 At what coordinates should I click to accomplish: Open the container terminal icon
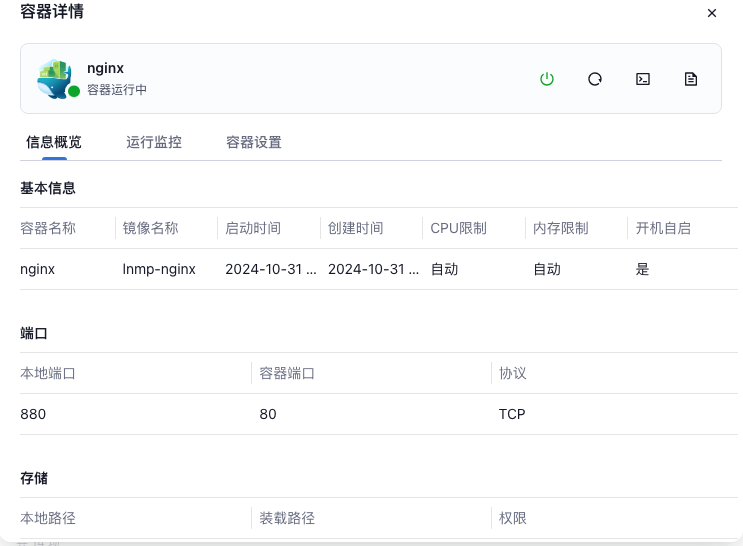[643, 79]
